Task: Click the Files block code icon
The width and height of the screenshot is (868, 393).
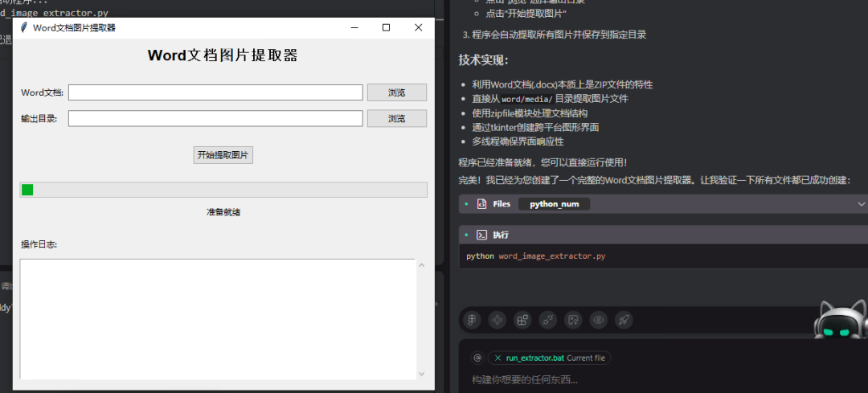Action: (x=481, y=203)
